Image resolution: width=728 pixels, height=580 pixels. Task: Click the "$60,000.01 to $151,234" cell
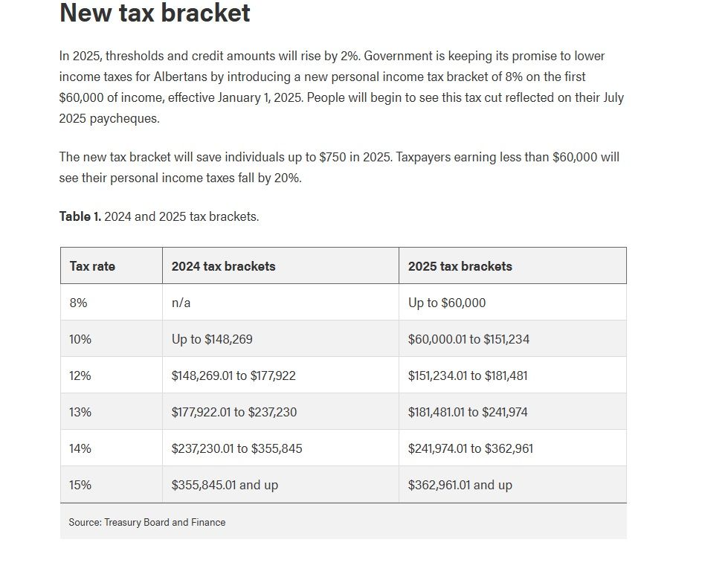pos(468,339)
